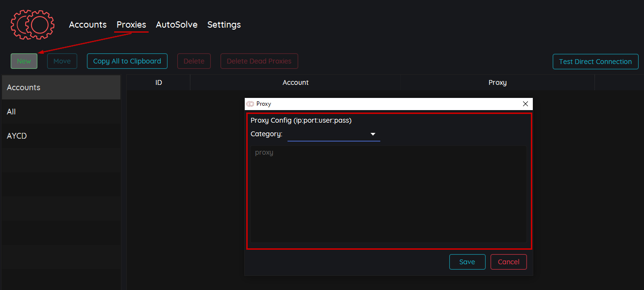This screenshot has height=290, width=644.
Task: Click the Proxy dialog title icon
Action: pyautogui.click(x=250, y=104)
